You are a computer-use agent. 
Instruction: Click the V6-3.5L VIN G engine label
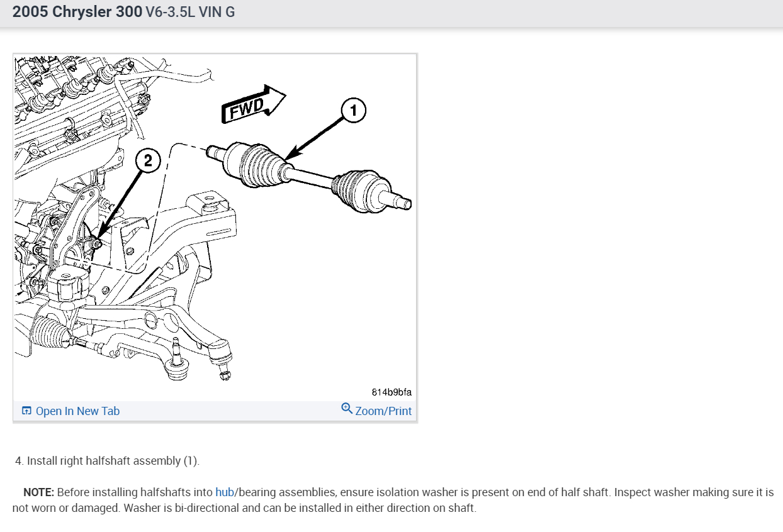pyautogui.click(x=190, y=12)
